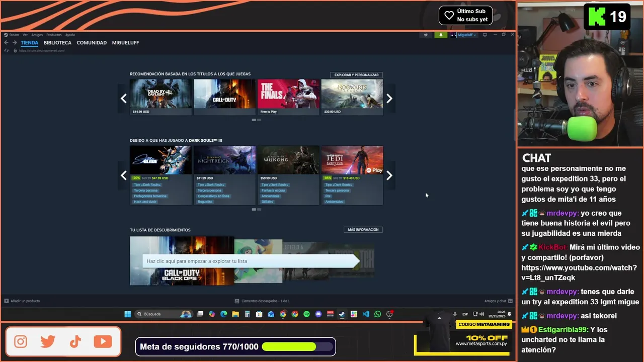The height and width of the screenshot is (362, 644).
Task: Click the Más información button
Action: [x=363, y=230]
